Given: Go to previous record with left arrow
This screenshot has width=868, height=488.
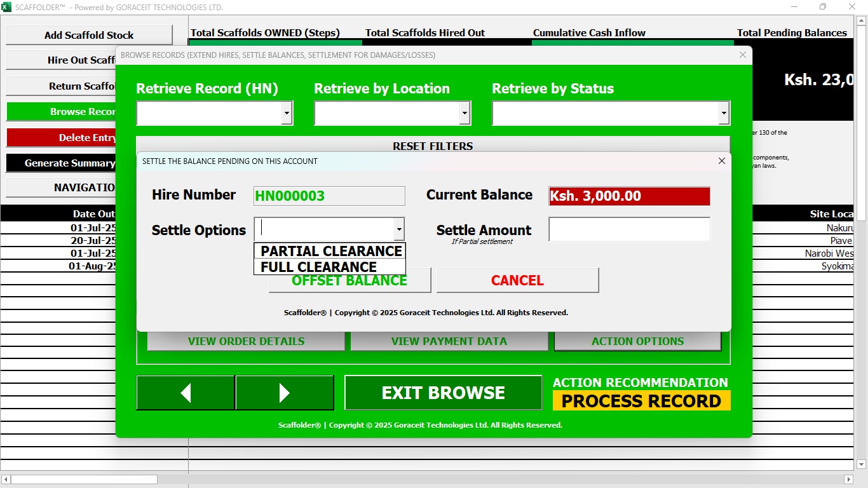Looking at the screenshot, I should tap(186, 393).
